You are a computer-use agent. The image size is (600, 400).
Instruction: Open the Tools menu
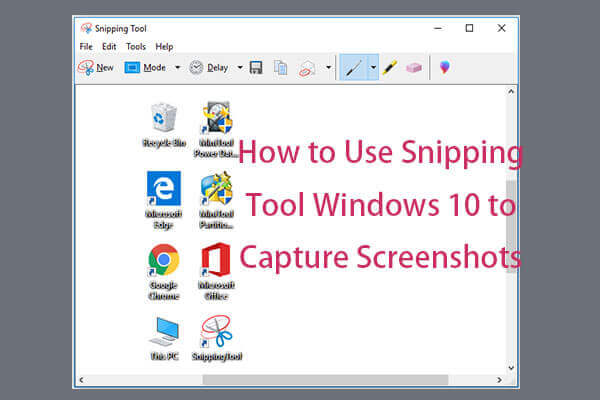click(136, 47)
